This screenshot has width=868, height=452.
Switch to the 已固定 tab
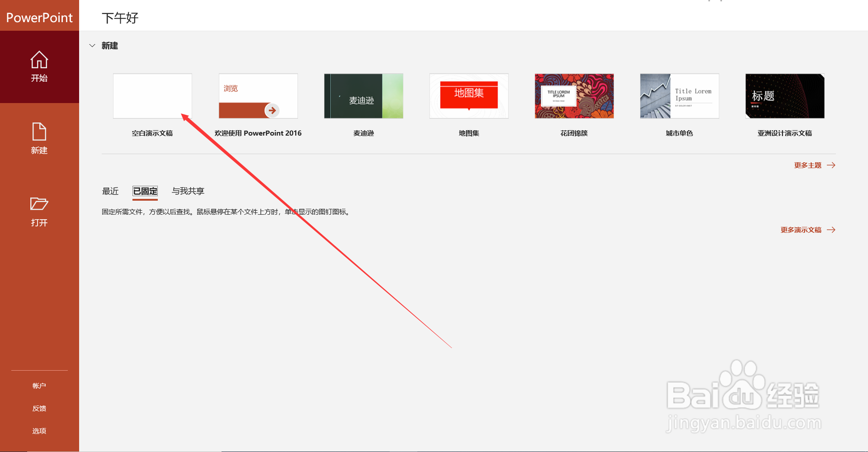click(x=145, y=191)
